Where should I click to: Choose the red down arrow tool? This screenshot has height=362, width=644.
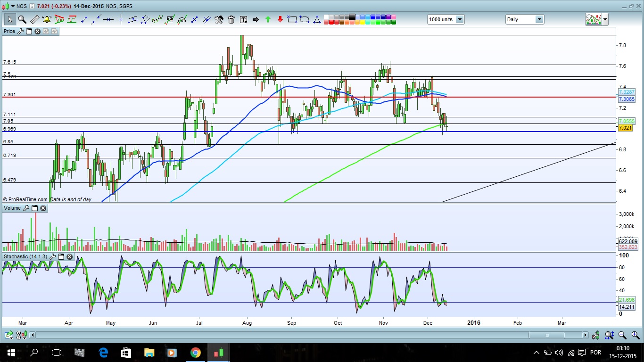tap(280, 19)
